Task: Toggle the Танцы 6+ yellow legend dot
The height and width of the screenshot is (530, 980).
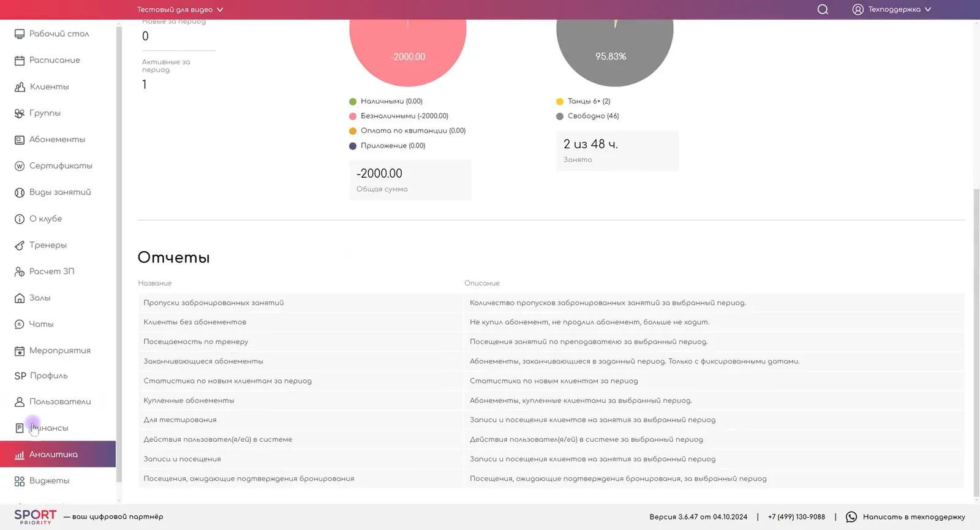Action: (x=560, y=101)
